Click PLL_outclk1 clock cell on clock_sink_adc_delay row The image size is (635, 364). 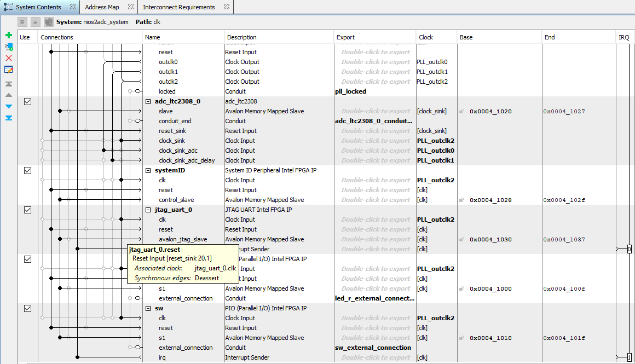tap(436, 160)
